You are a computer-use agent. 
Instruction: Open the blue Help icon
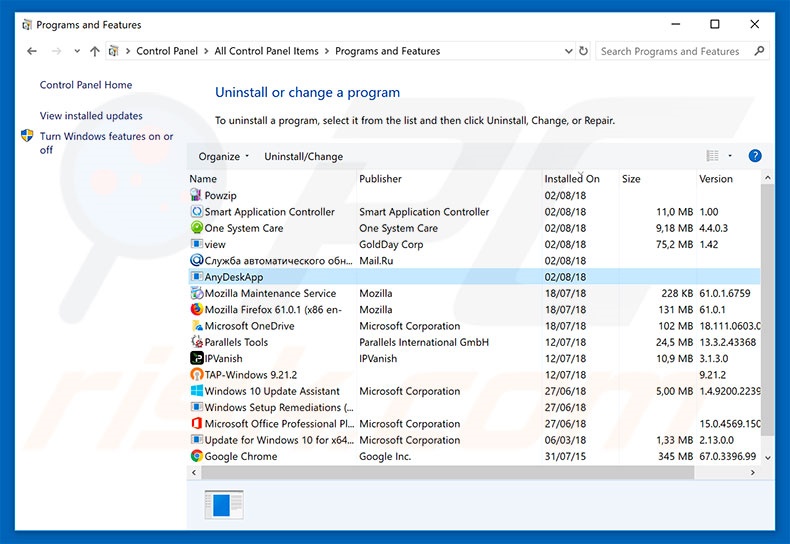tap(755, 156)
